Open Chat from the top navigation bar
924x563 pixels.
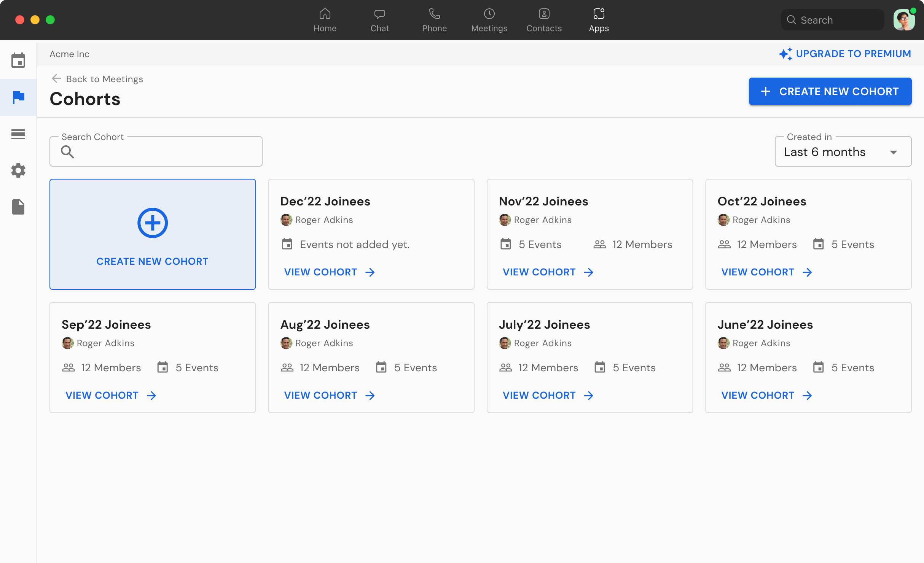coord(379,19)
